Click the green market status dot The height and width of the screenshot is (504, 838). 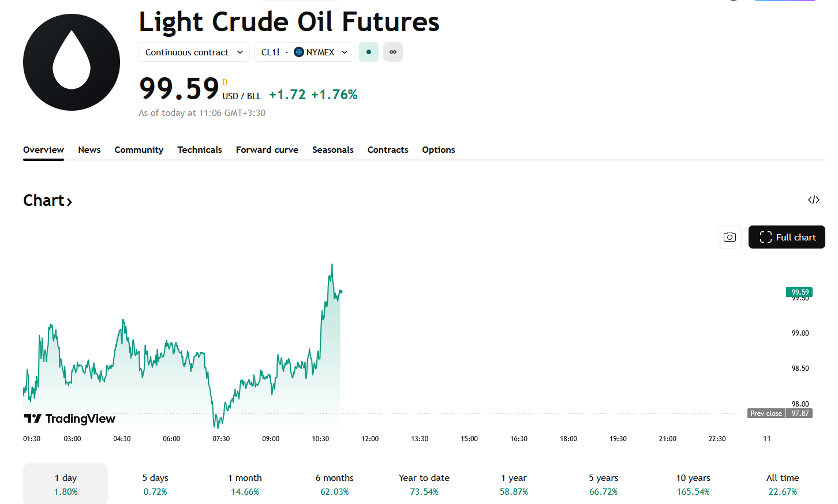pos(368,52)
